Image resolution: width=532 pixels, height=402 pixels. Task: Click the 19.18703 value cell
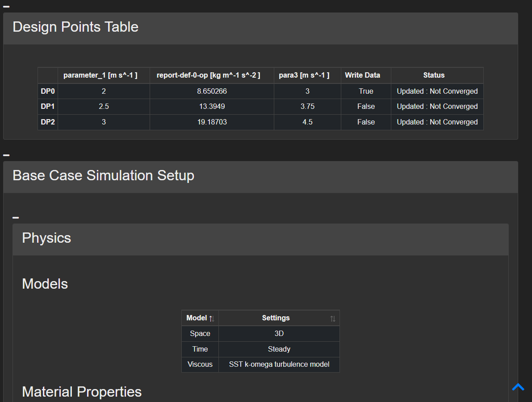coord(212,122)
